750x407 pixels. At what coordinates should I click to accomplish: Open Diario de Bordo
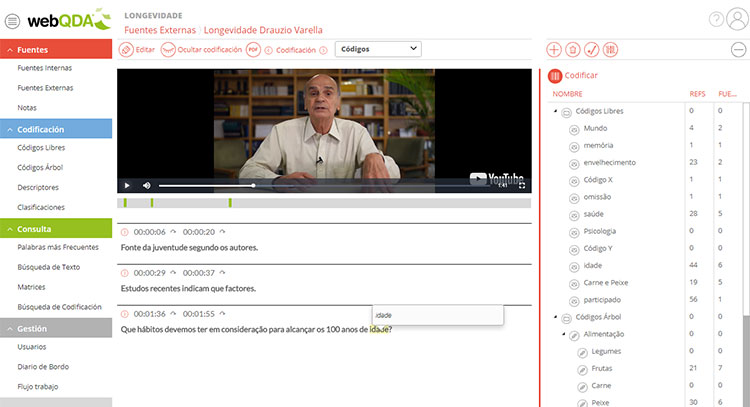tap(43, 367)
